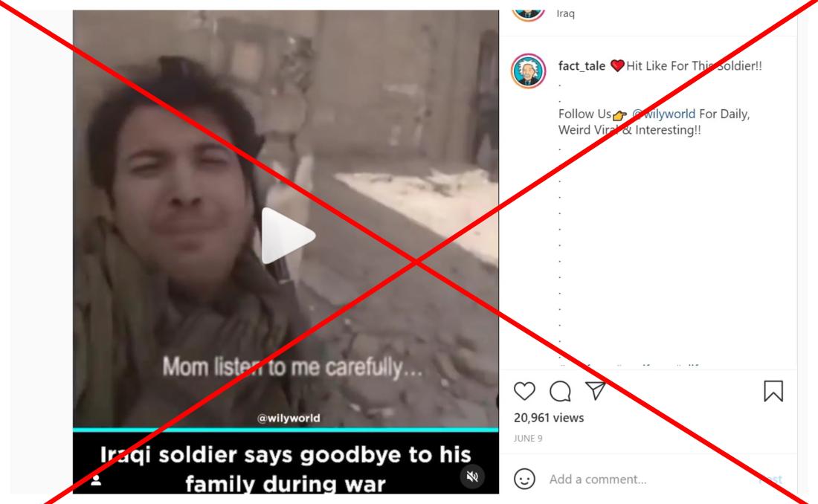Play the video
818x504 pixels.
288,236
